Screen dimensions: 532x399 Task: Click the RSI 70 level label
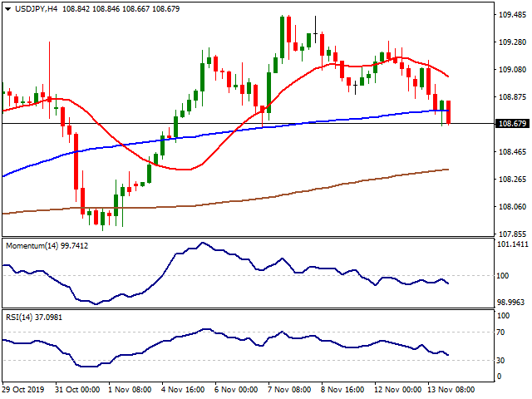[500, 332]
